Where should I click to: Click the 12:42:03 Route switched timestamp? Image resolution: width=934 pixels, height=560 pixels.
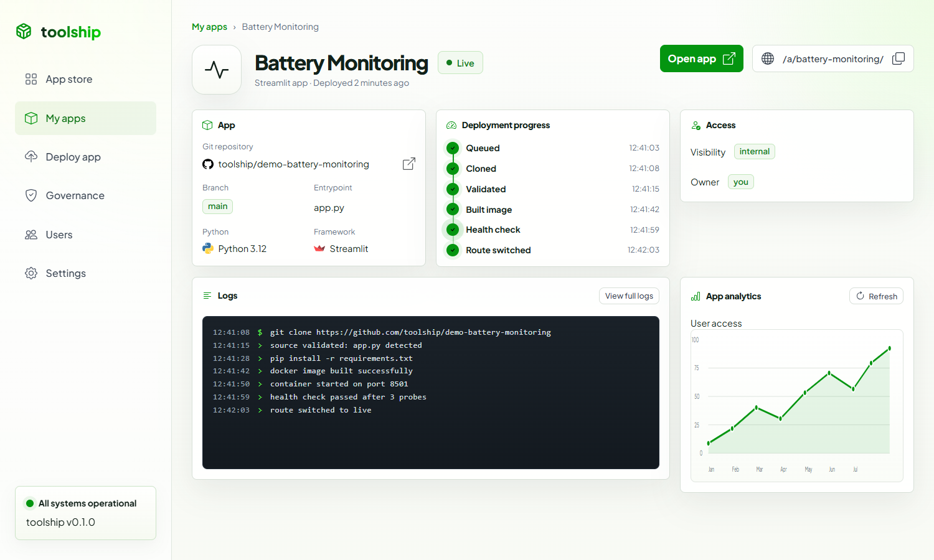pyautogui.click(x=643, y=250)
